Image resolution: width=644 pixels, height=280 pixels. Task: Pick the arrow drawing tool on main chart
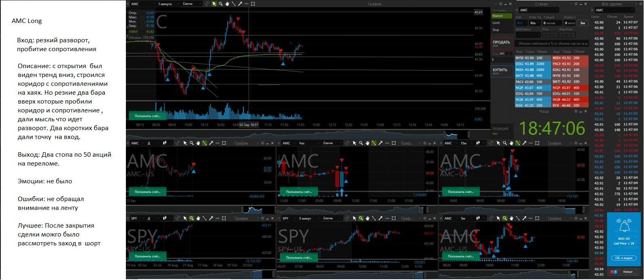point(240,4)
